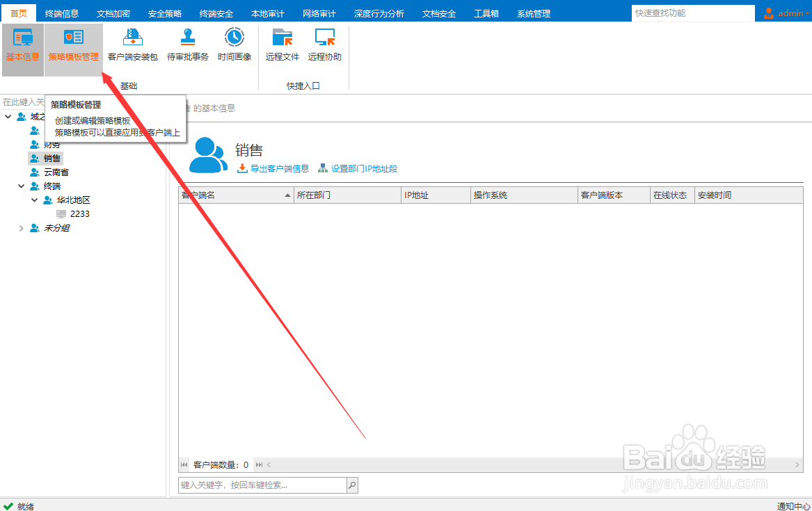Switch to the 首页 tab

[19, 13]
